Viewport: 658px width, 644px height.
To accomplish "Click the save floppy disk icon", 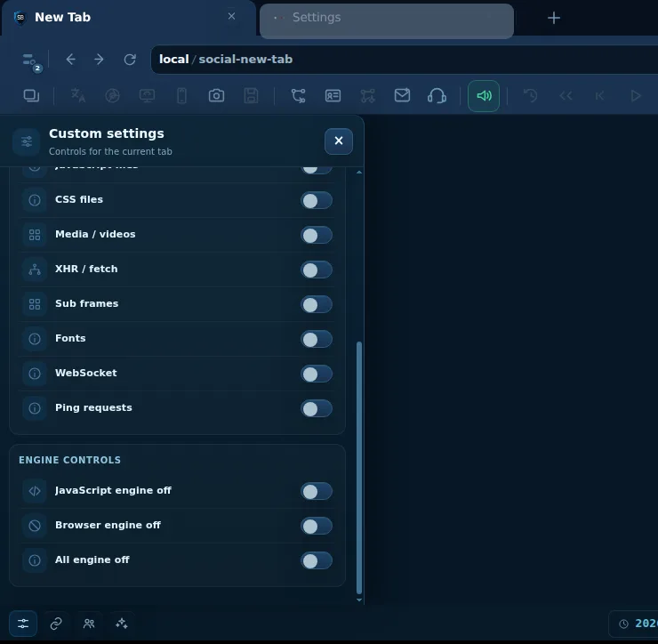I will tap(251, 96).
